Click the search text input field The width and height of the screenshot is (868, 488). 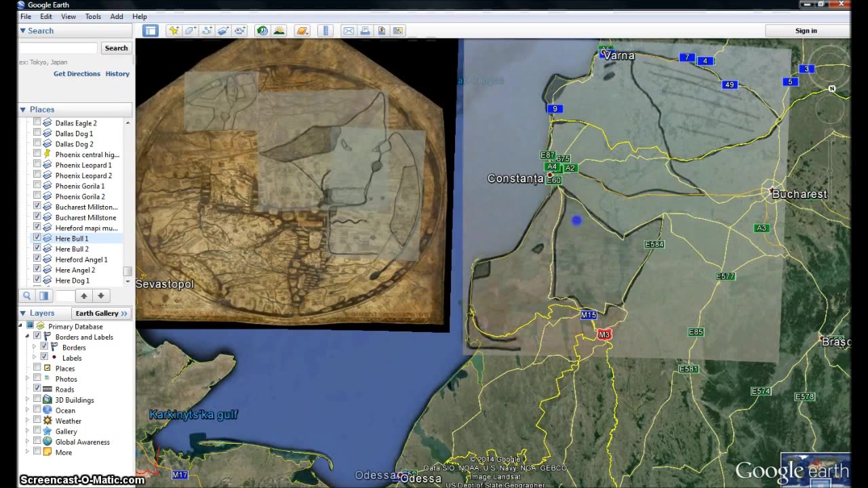pos(58,48)
